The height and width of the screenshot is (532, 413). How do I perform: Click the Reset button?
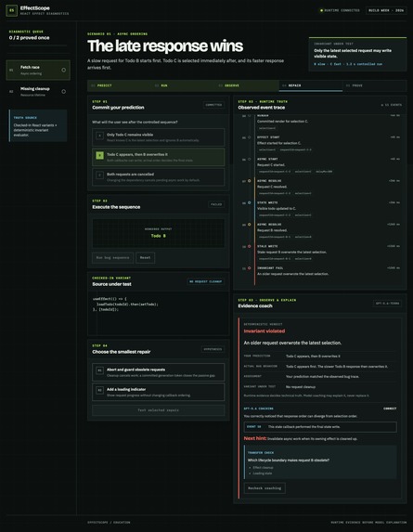point(145,257)
